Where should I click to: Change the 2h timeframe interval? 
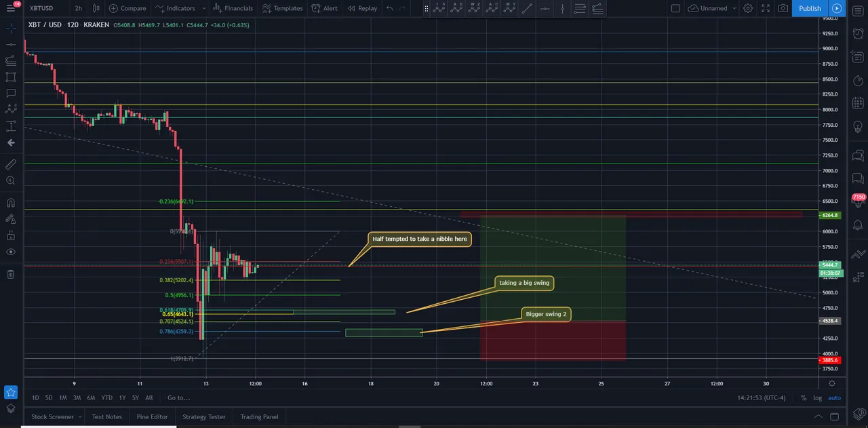point(79,8)
